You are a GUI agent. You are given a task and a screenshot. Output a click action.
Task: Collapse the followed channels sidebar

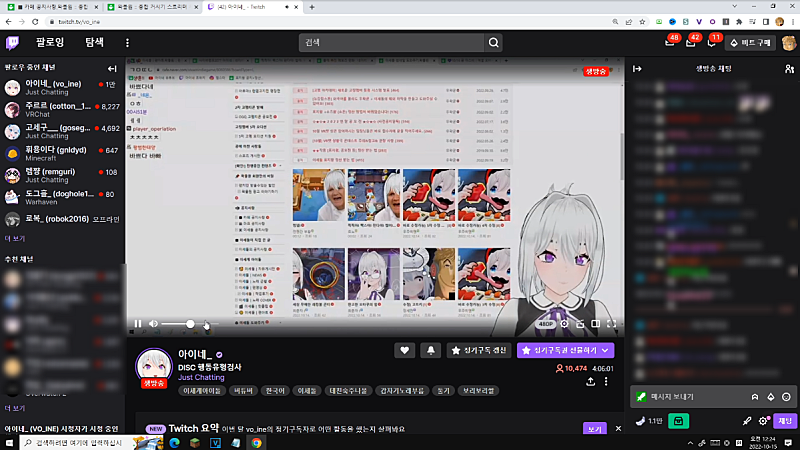112,68
